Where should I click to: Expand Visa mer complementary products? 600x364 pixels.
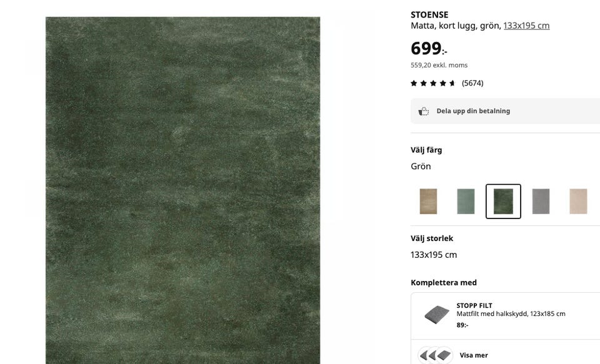tap(474, 355)
